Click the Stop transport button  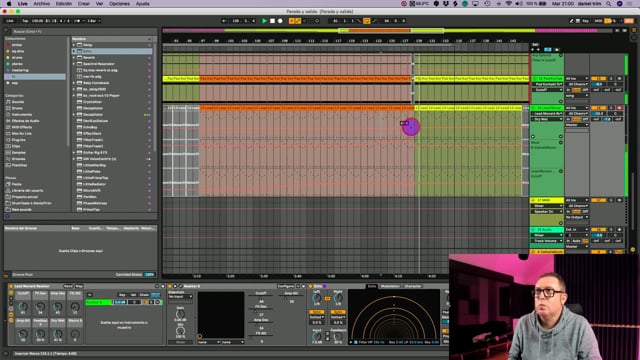pyautogui.click(x=272, y=21)
